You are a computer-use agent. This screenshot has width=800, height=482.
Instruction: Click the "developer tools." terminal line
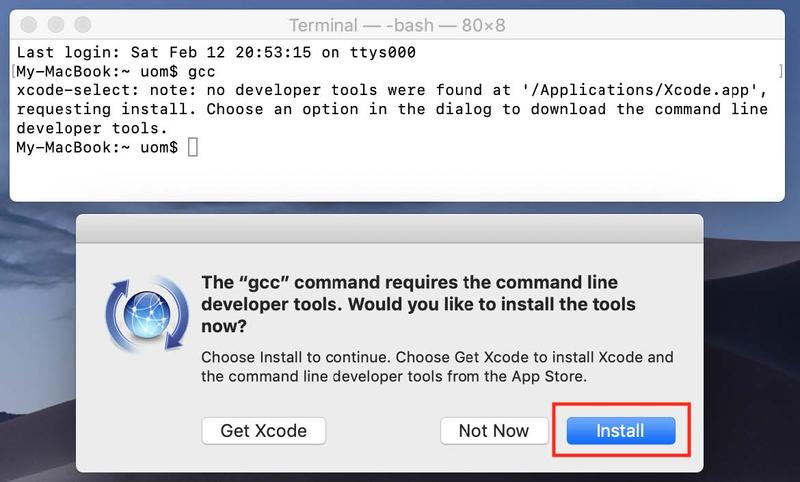point(92,129)
